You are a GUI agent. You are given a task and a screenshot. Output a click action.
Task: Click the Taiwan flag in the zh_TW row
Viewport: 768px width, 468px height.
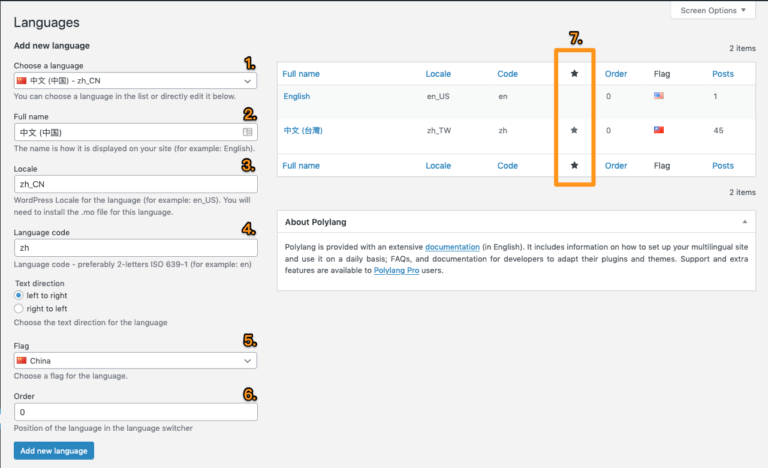(659, 131)
